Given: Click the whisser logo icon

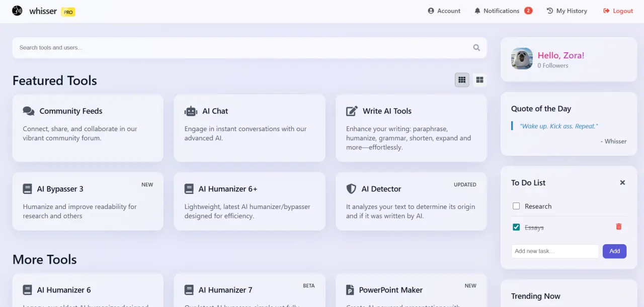Looking at the screenshot, I should click(17, 11).
